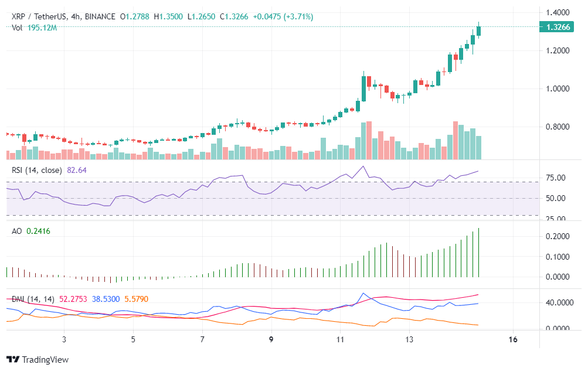The height and width of the screenshot is (371, 588).
Task: Click date label 16 on time axis
Action: 513,339
